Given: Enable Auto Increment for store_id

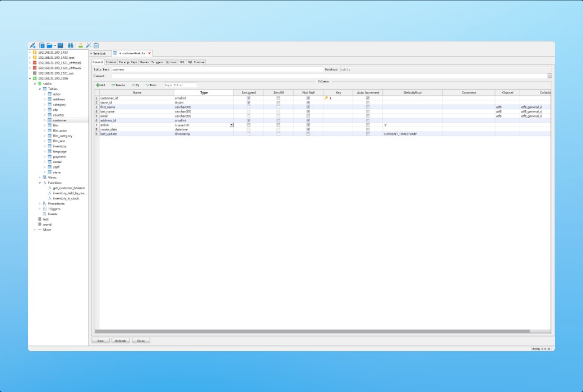Looking at the screenshot, I should (x=367, y=102).
